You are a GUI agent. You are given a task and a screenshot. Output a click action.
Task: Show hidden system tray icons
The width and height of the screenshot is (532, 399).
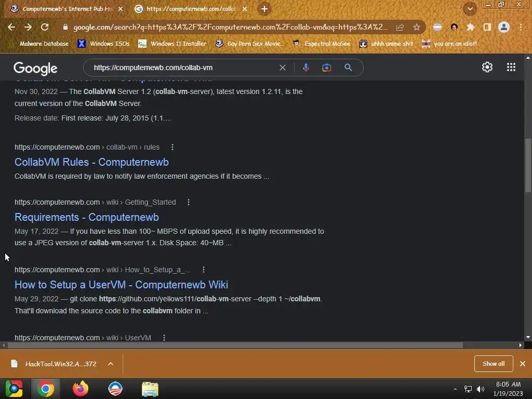(x=455, y=389)
